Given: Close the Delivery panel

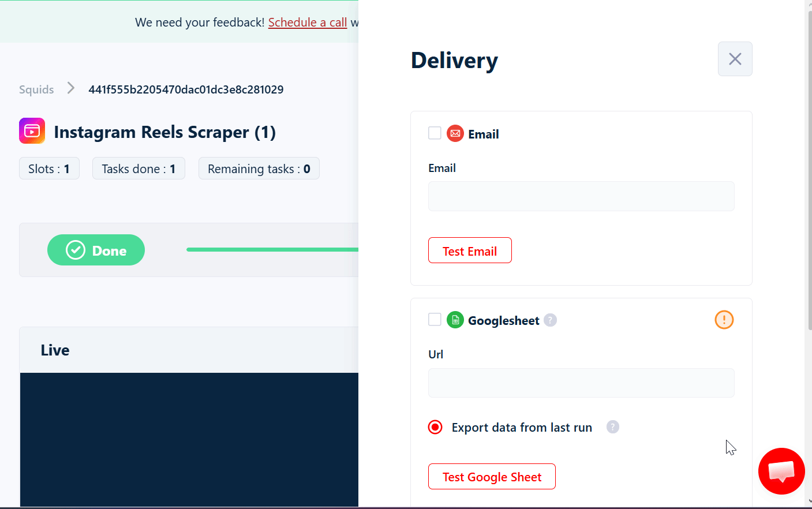Looking at the screenshot, I should 735,58.
